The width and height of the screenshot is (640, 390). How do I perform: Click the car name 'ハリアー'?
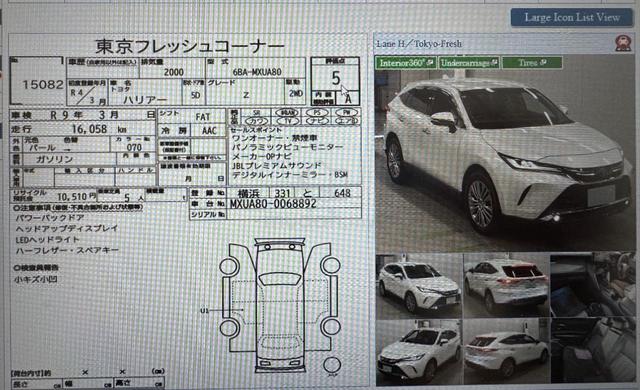(145, 100)
